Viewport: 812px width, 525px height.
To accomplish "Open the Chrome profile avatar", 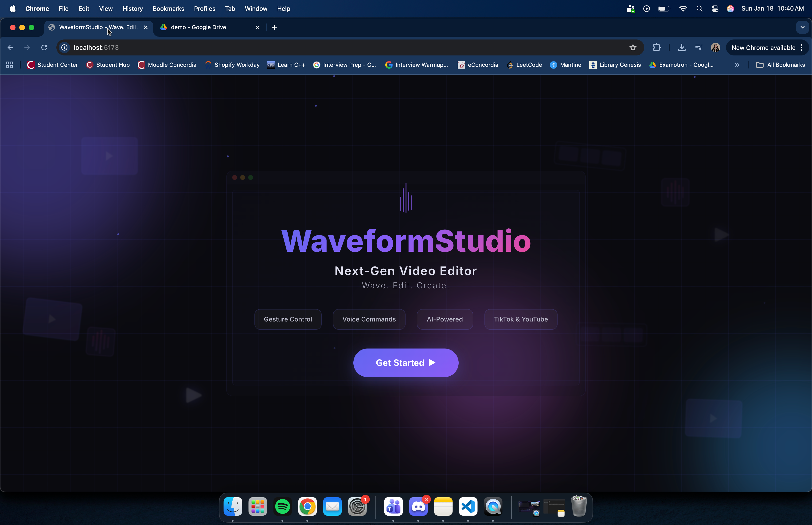I will click(715, 47).
